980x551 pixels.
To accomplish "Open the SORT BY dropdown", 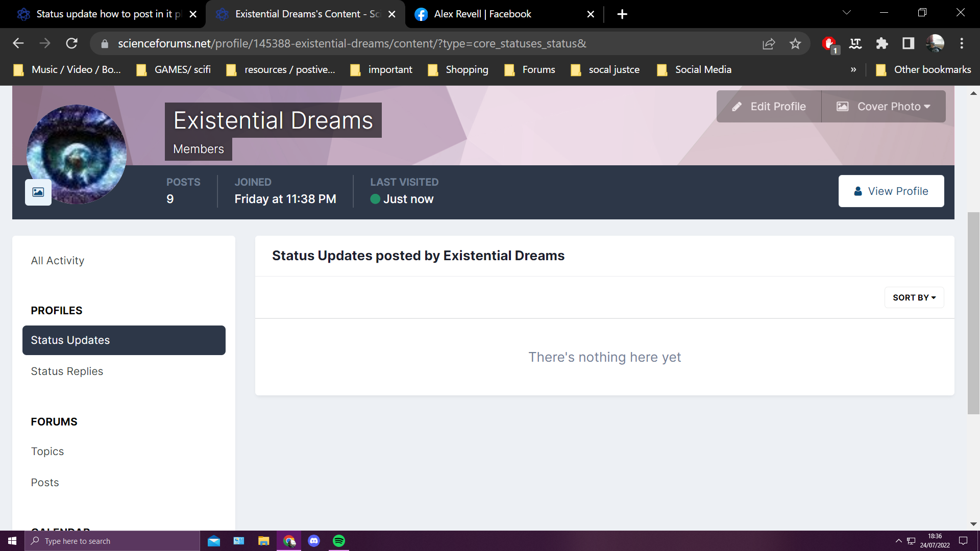I will pos(914,297).
